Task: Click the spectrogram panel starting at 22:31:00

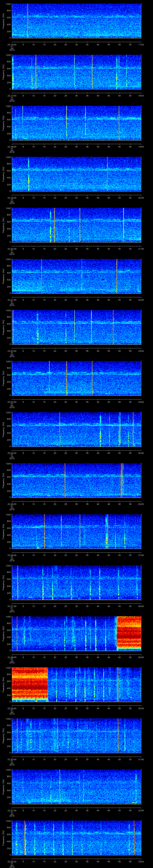Action: (77, 786)
